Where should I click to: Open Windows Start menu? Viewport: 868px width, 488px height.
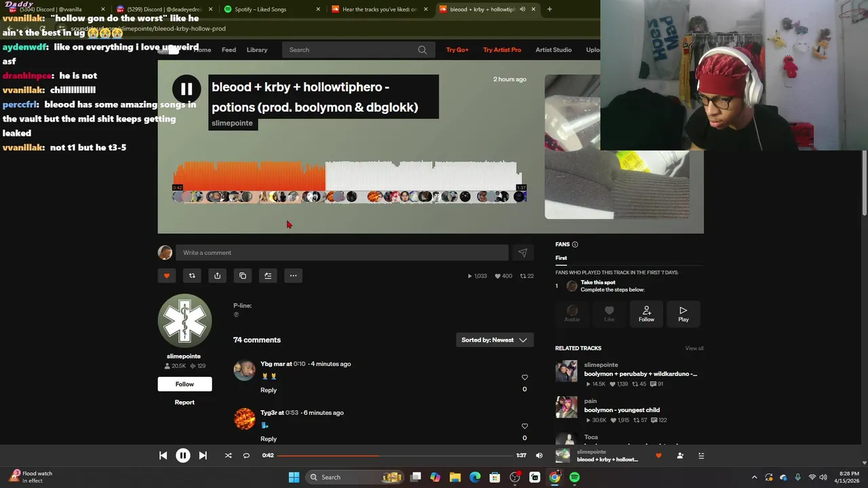point(294,477)
